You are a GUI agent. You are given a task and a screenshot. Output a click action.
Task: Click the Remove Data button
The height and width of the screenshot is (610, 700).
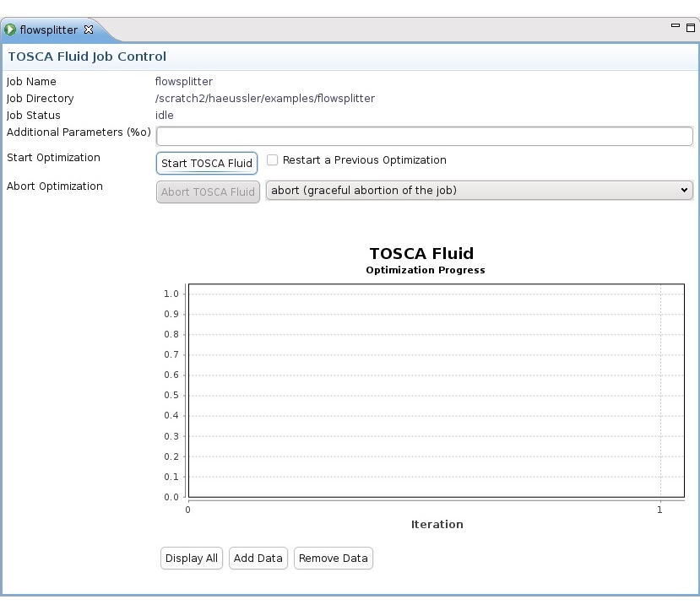(333, 559)
